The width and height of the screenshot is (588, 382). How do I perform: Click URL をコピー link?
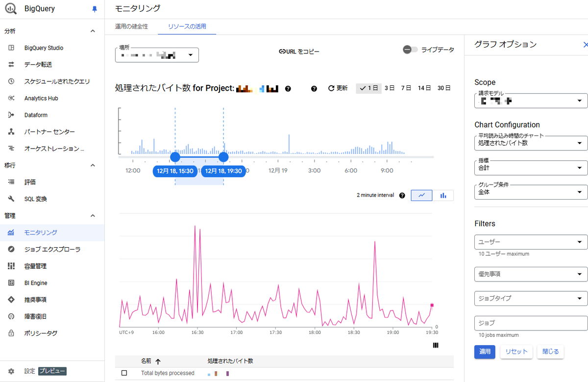coord(299,51)
